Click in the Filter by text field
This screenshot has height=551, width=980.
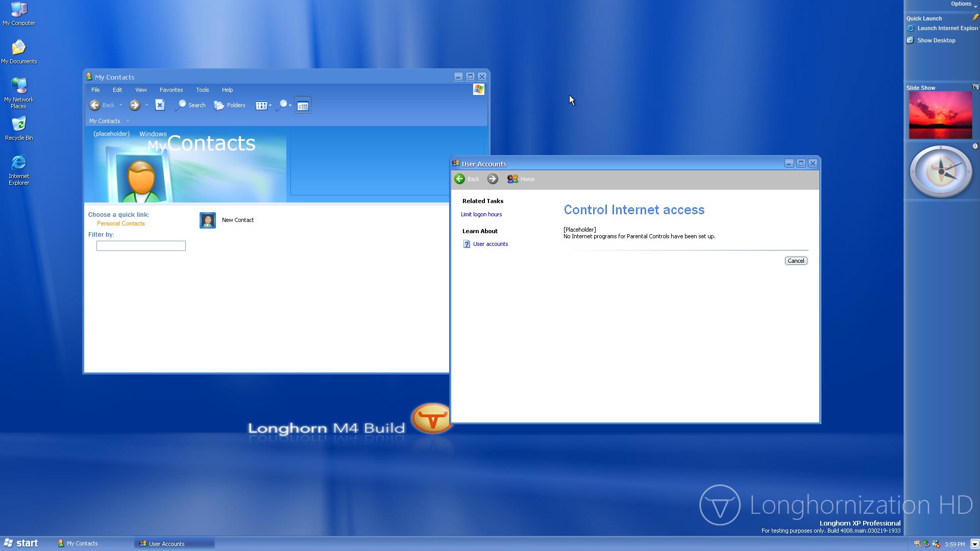(141, 246)
